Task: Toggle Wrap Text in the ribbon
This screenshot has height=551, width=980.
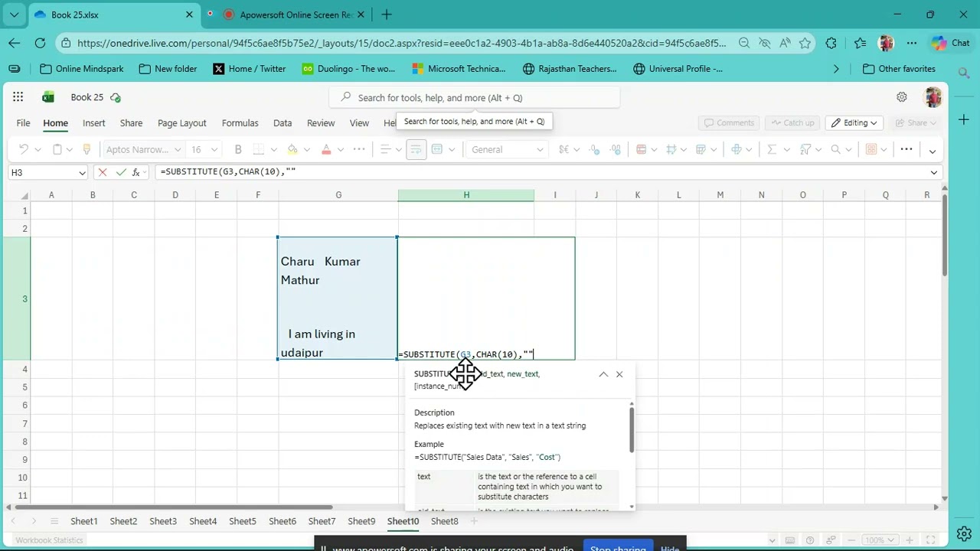Action: (x=416, y=149)
